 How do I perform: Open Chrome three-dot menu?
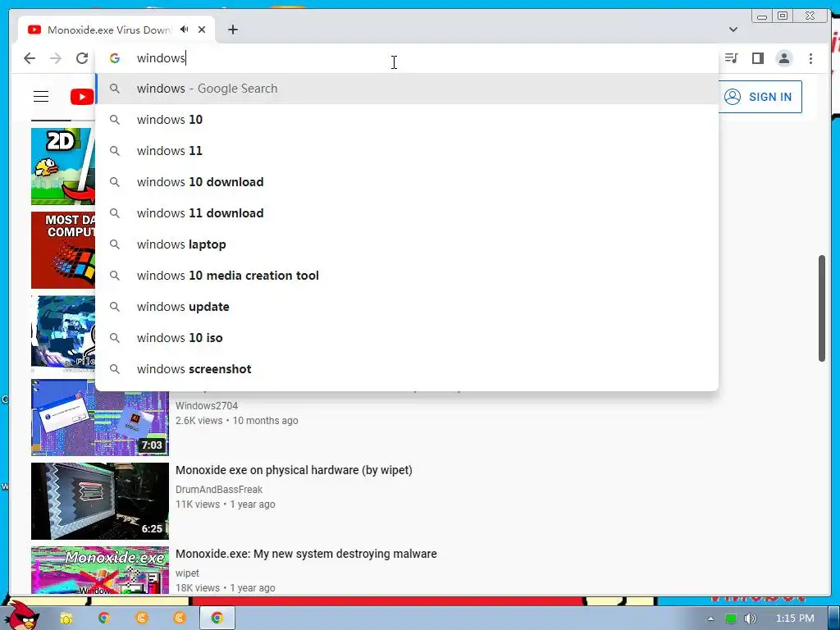(810, 58)
